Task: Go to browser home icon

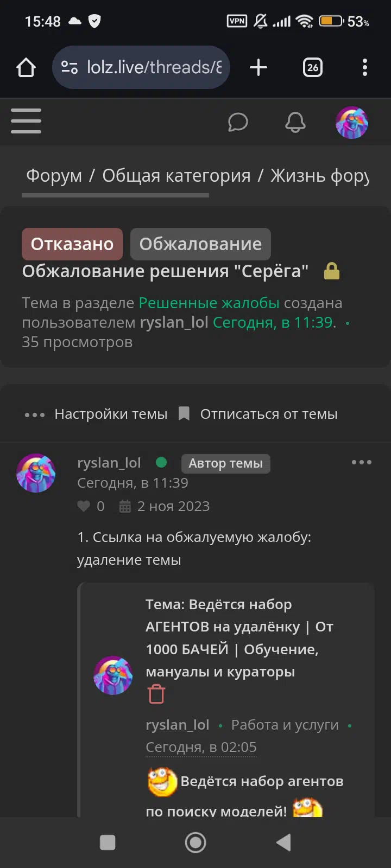Action: [x=26, y=68]
